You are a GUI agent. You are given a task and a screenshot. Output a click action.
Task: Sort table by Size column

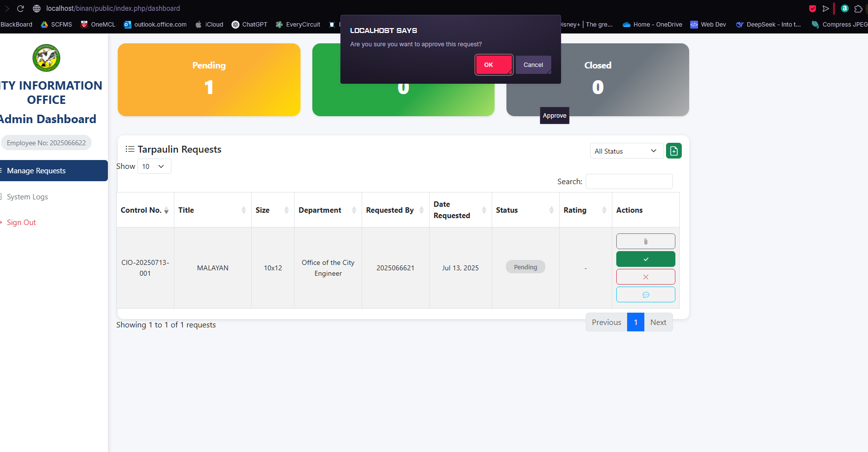(x=273, y=210)
